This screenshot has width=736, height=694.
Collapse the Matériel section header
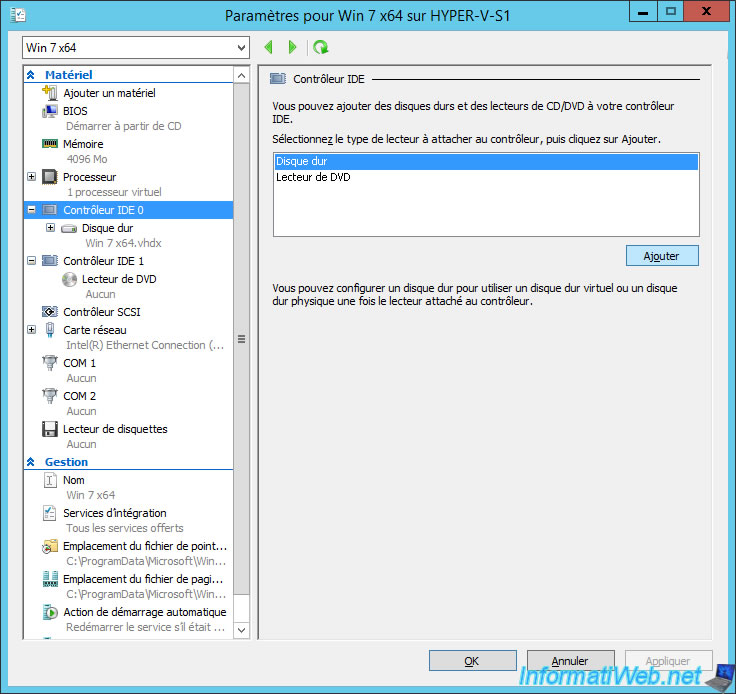tap(31, 75)
